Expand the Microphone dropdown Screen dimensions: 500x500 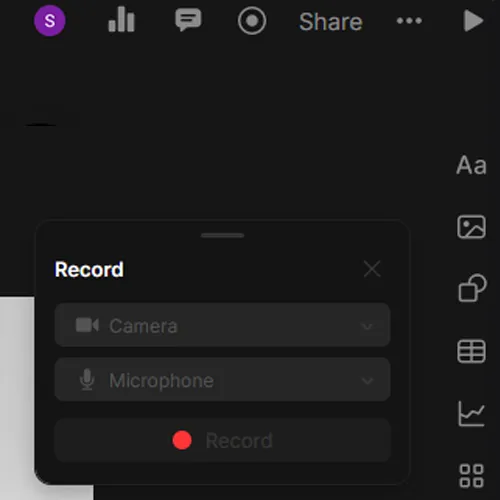[x=222, y=379]
